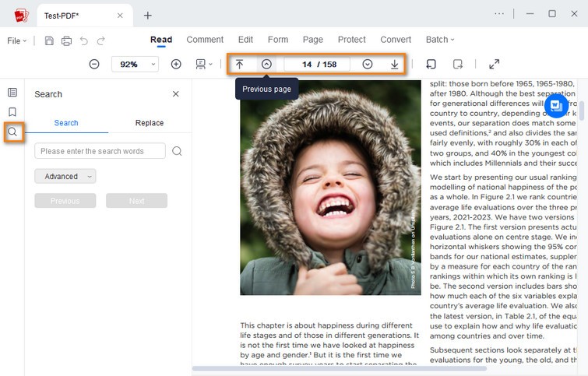
Task: Click the search words input field
Action: coord(100,151)
